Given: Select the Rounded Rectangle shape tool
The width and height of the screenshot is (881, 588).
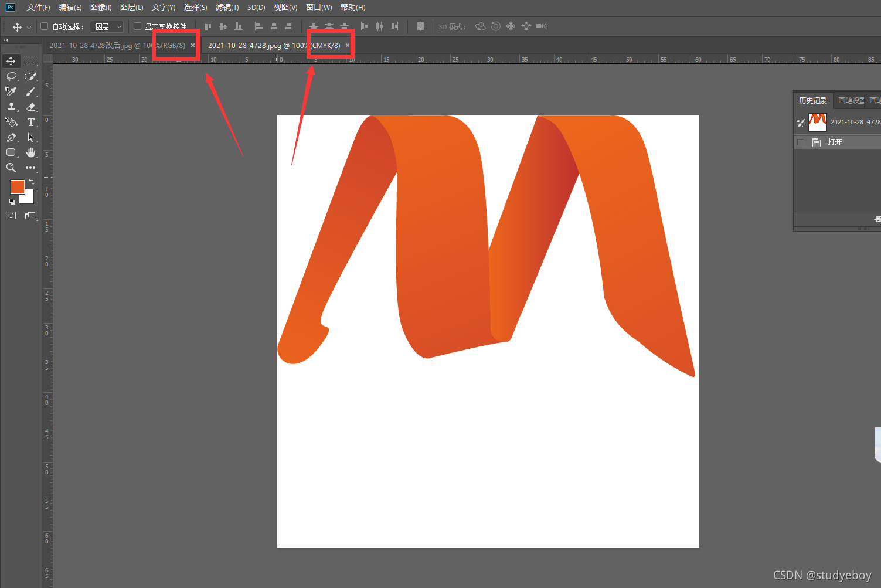Looking at the screenshot, I should (11, 152).
